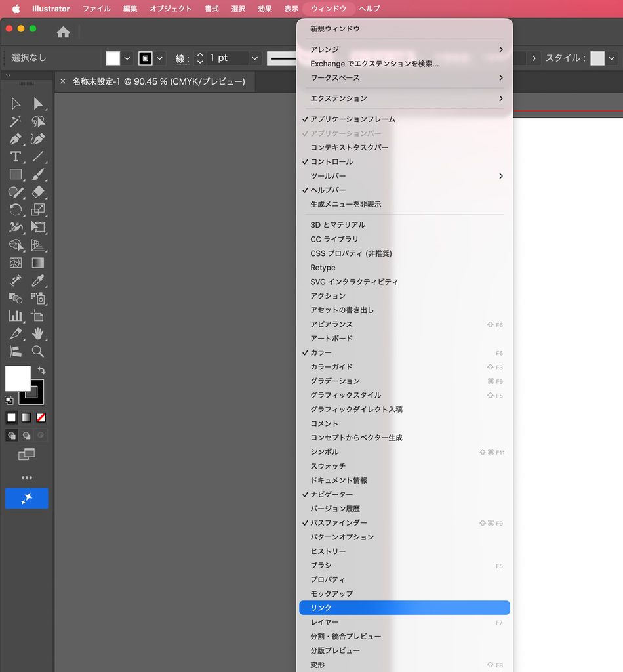Open the オブジェクト menu
The height and width of the screenshot is (672, 623).
pyautogui.click(x=171, y=9)
